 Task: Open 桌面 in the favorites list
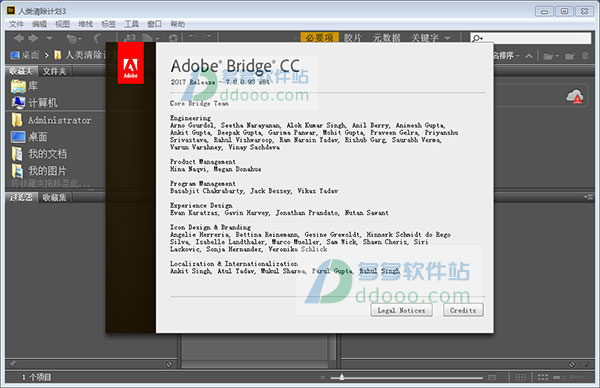point(29,137)
